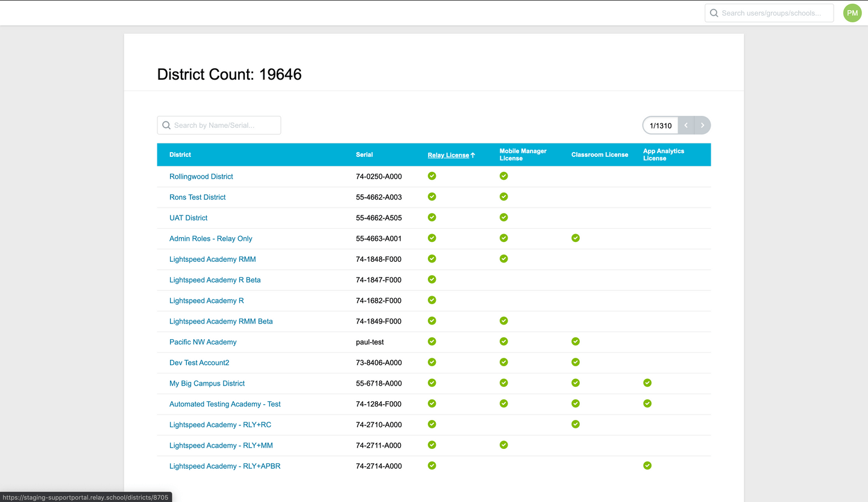Viewport: 868px width, 502px height.
Task: Click Lightspeed Academy RMM Mobile Manager checkmark
Action: 503,259
